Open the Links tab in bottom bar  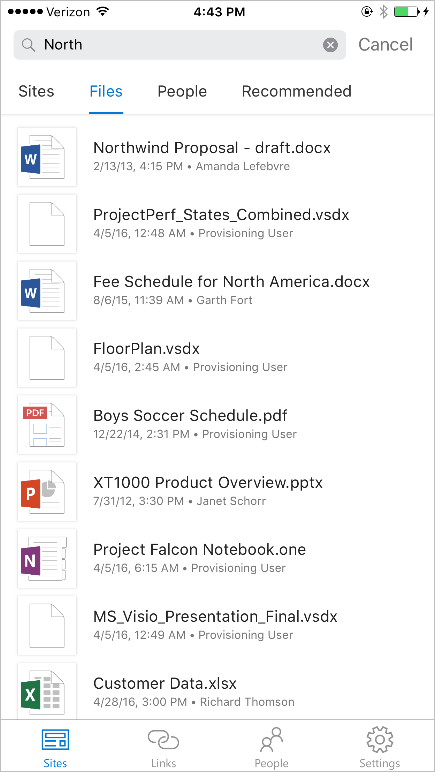coord(163,748)
